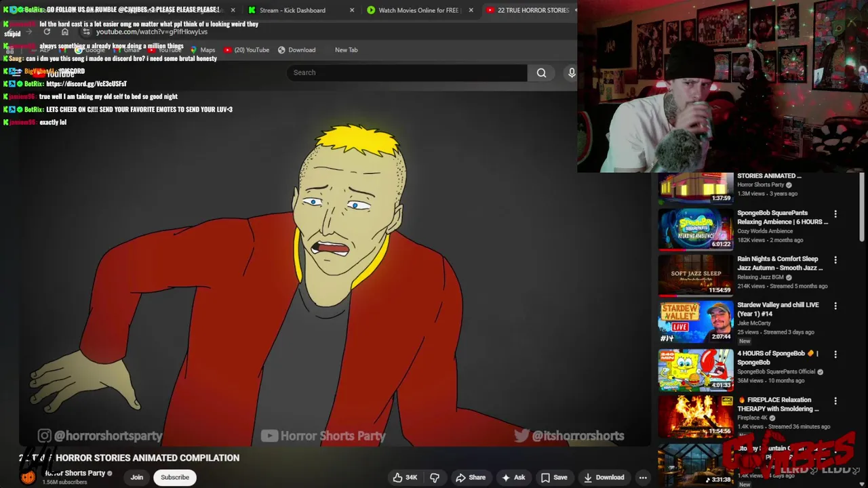Open the (20) YouTube bookmark

(246, 49)
